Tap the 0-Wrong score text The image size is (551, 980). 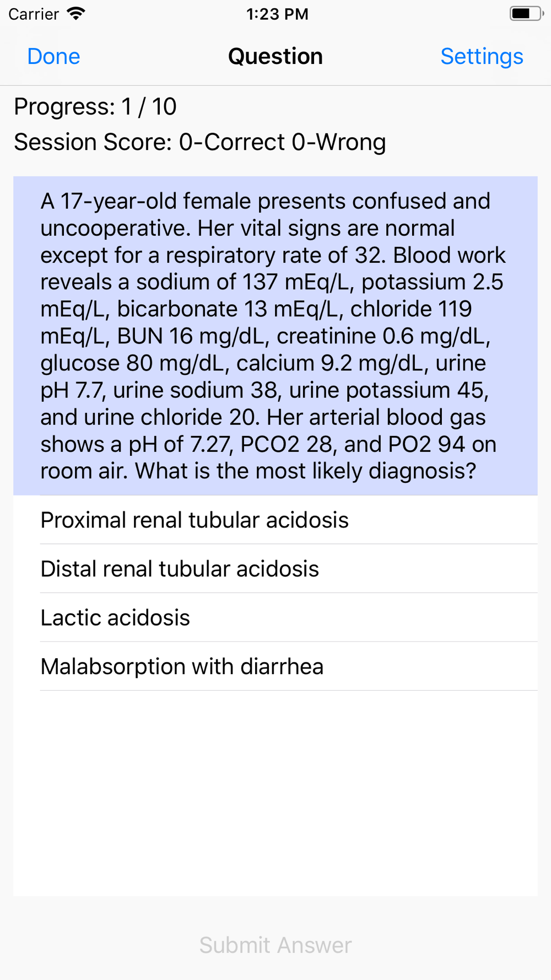point(339,142)
